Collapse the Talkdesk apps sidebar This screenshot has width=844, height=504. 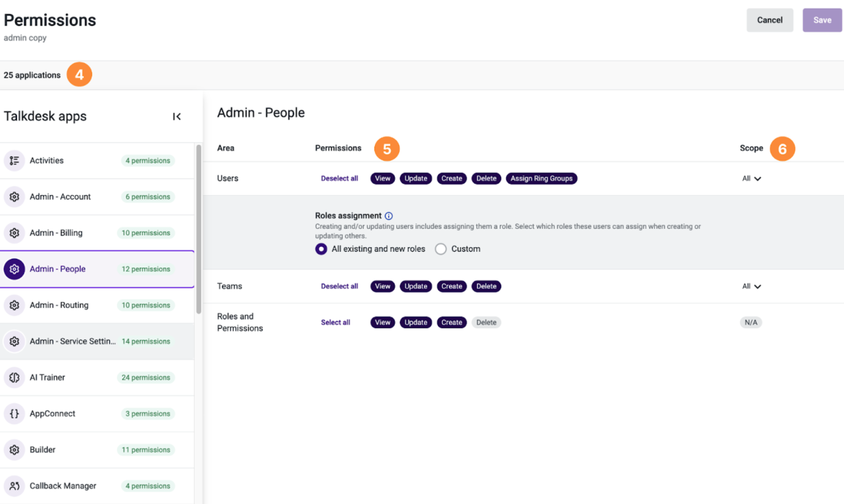point(177,116)
